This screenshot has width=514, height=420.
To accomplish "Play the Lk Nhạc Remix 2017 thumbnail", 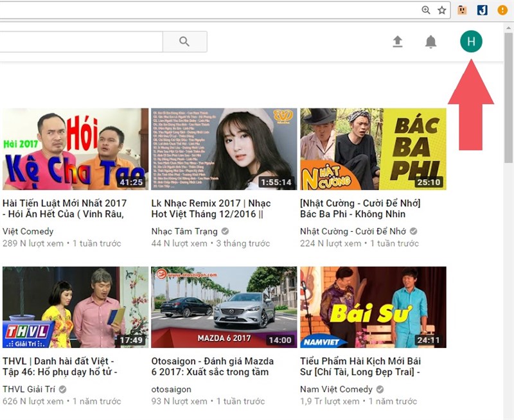I will click(x=224, y=149).
